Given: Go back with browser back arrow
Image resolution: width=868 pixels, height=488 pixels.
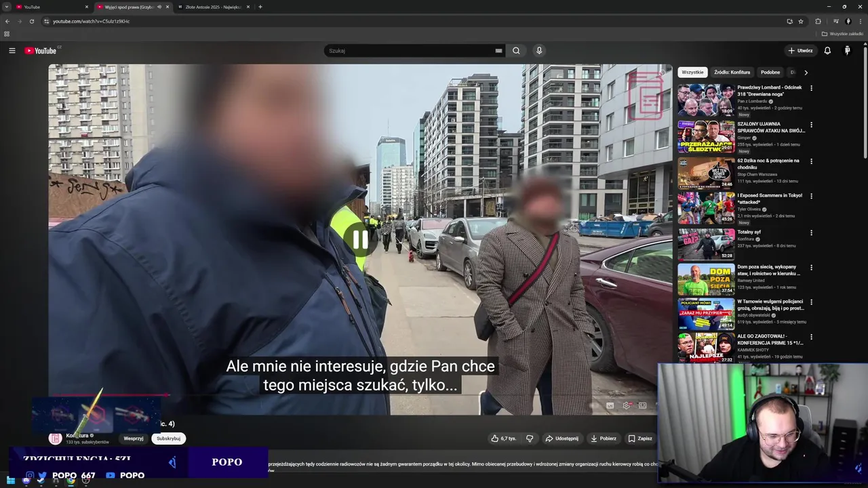Looking at the screenshot, I should click(x=7, y=21).
